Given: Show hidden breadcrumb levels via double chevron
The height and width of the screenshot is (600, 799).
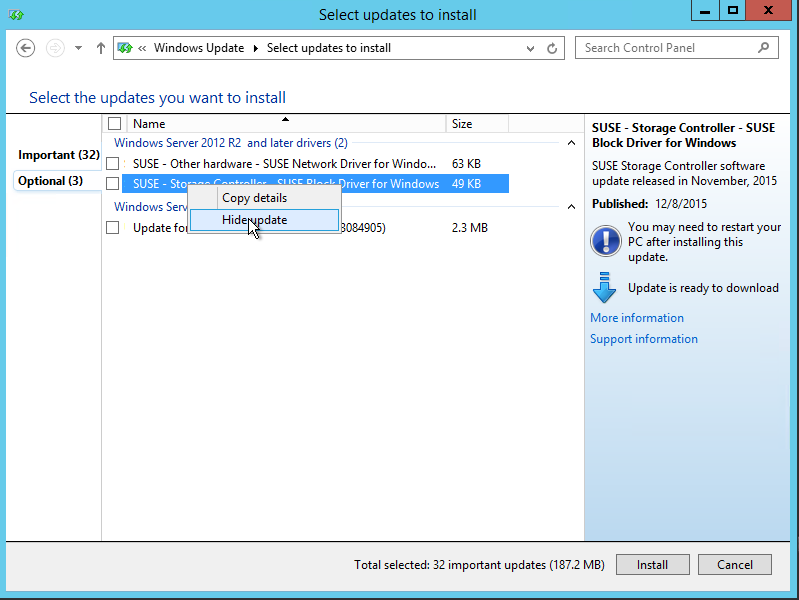Looking at the screenshot, I should (142, 48).
